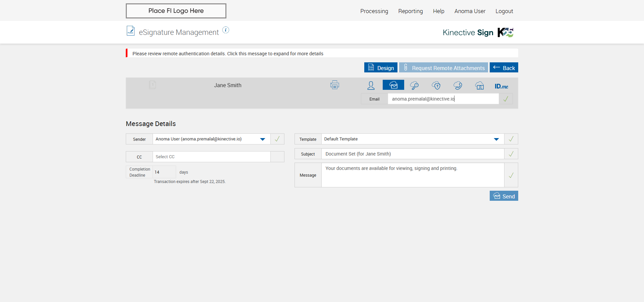
Task: Expand the Template dropdown
Action: 496,139
